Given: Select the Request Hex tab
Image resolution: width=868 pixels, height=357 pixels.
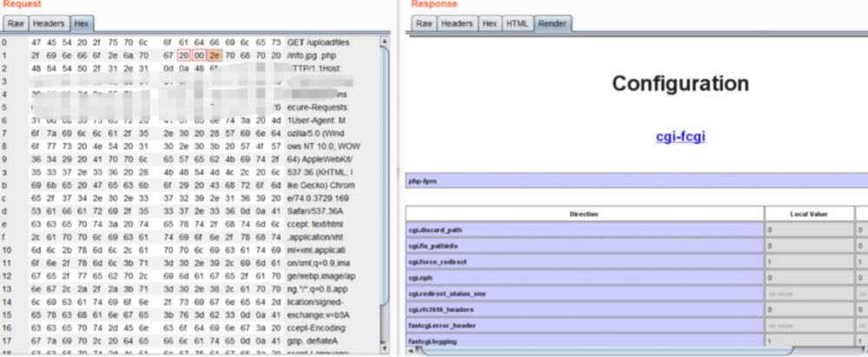Looking at the screenshot, I should (82, 23).
